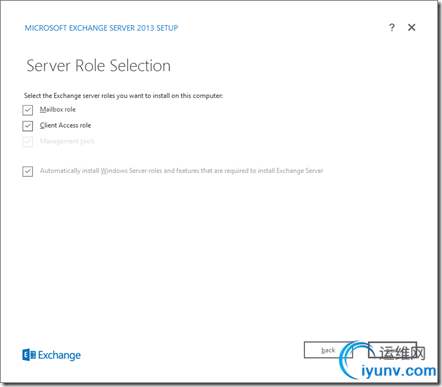Open the help question mark icon

pyautogui.click(x=392, y=27)
